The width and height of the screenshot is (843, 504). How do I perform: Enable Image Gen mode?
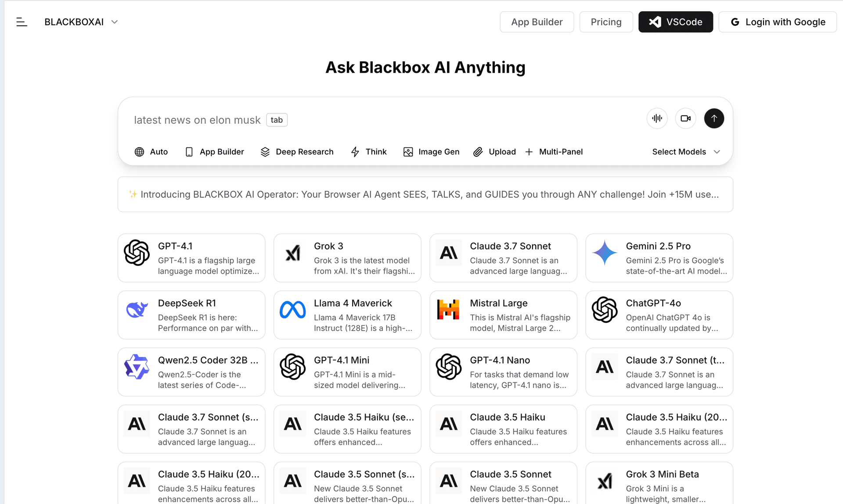[431, 152]
